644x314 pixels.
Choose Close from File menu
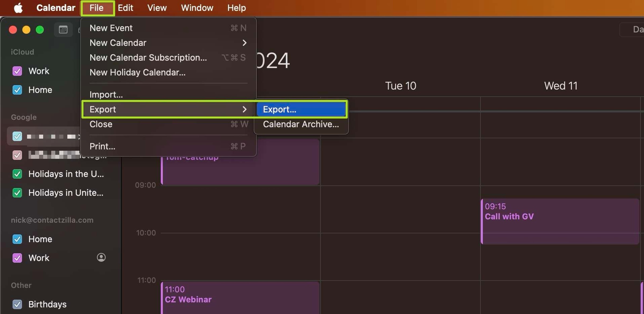coord(169,124)
